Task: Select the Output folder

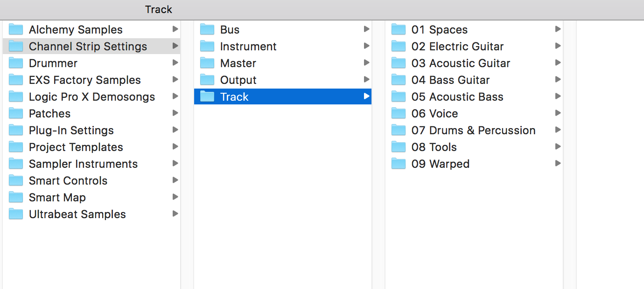Action: click(x=238, y=80)
